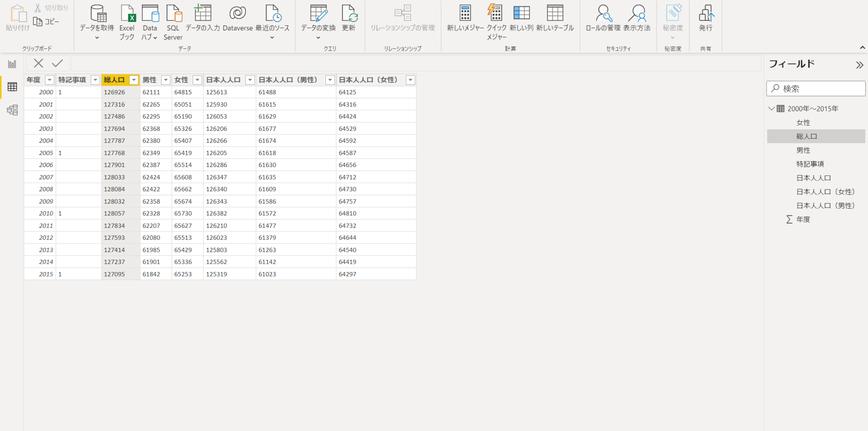Switch to report view in left sidebar
The height and width of the screenshot is (431, 868).
pyautogui.click(x=12, y=64)
